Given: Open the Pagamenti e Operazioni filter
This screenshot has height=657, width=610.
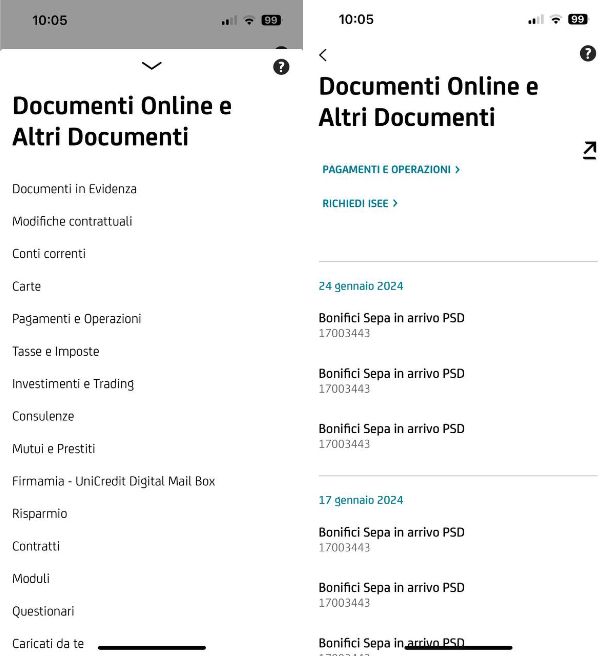Looking at the screenshot, I should 391,170.
